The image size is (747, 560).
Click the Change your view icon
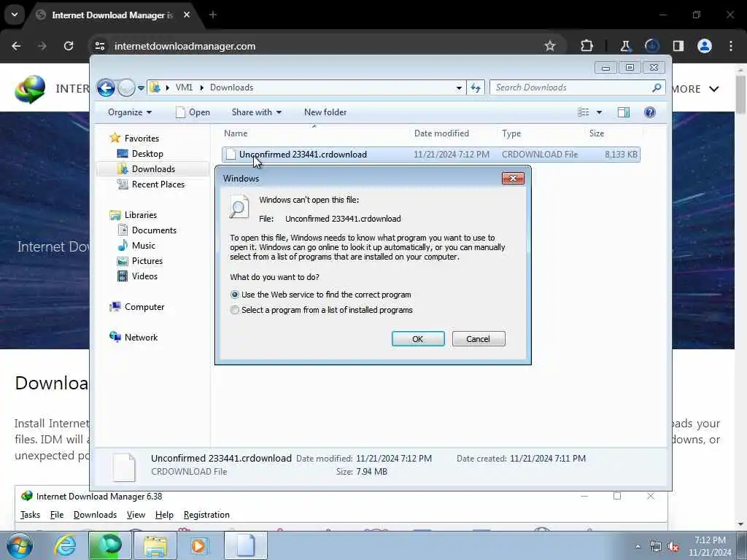pyautogui.click(x=584, y=112)
